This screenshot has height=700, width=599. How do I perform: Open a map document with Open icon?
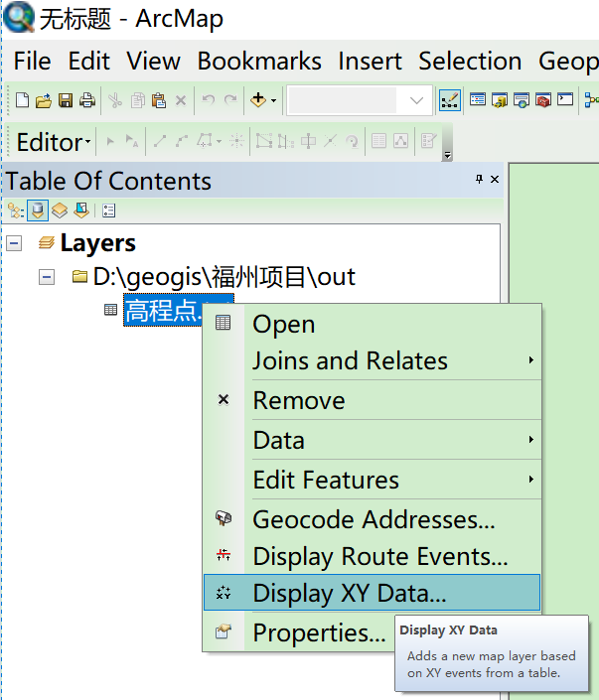(44, 100)
